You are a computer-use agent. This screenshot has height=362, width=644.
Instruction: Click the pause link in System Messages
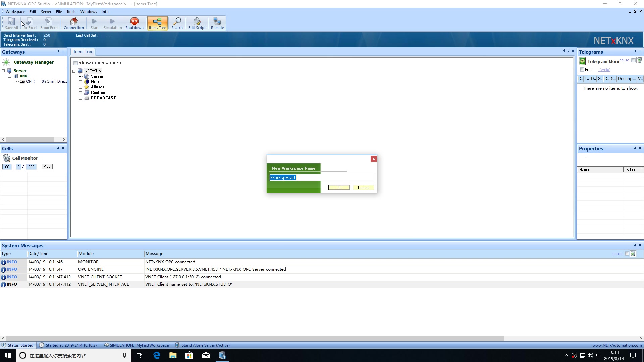coord(617,254)
